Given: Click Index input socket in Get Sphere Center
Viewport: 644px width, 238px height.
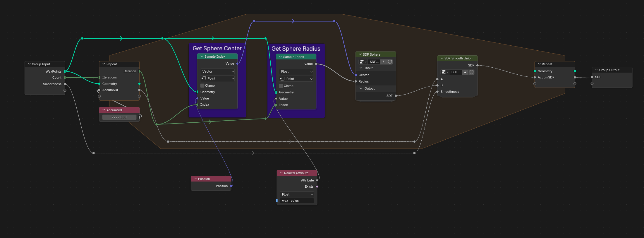Looking at the screenshot, I should click(197, 105).
